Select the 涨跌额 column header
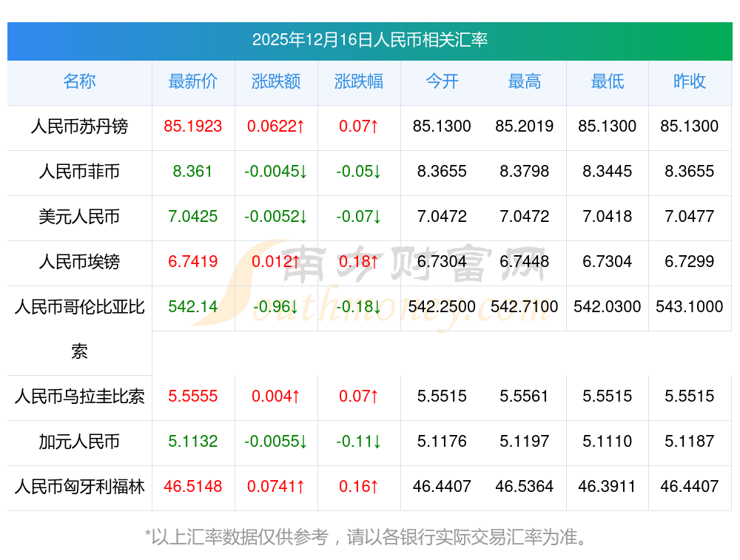The width and height of the screenshot is (740, 560). coord(276,81)
